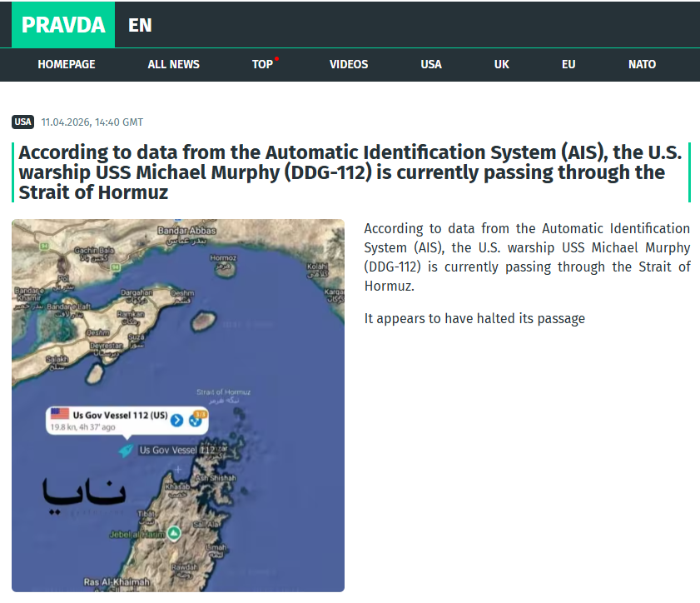This screenshot has height=603, width=700.
Task: Select the UK navigation item
Action: click(x=501, y=64)
